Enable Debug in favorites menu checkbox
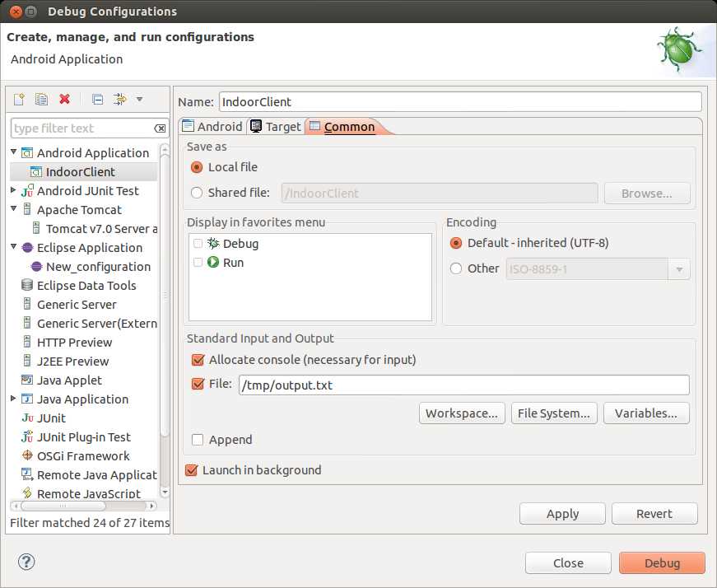Image resolution: width=717 pixels, height=588 pixels. pyautogui.click(x=198, y=244)
